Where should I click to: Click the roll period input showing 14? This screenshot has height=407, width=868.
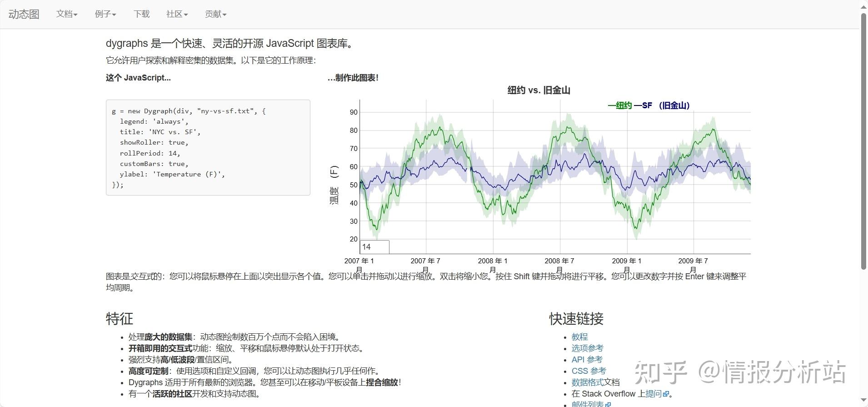point(374,247)
